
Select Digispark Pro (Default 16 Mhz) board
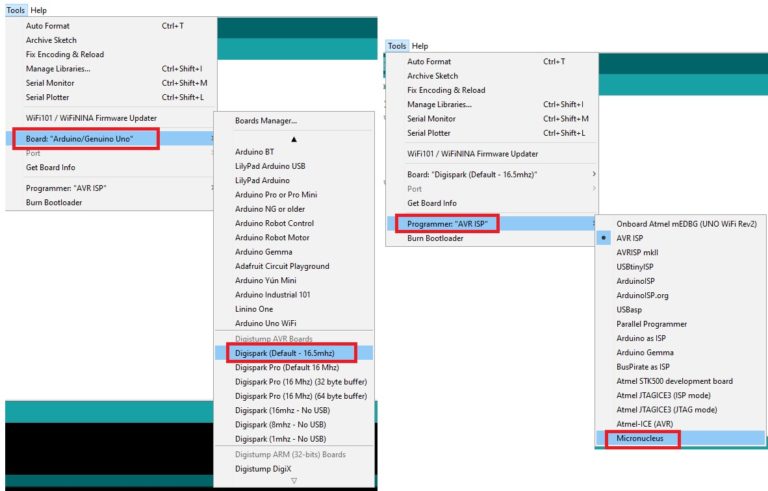294,367
